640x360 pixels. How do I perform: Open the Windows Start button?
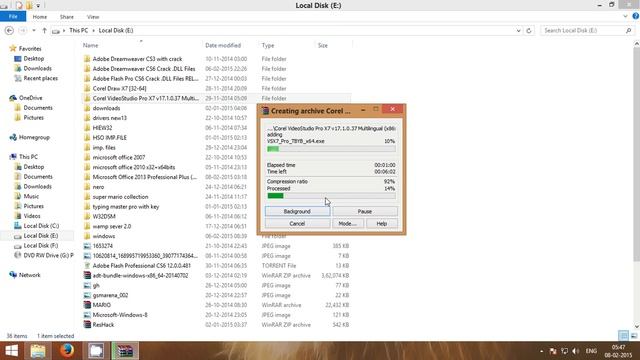click(x=11, y=351)
